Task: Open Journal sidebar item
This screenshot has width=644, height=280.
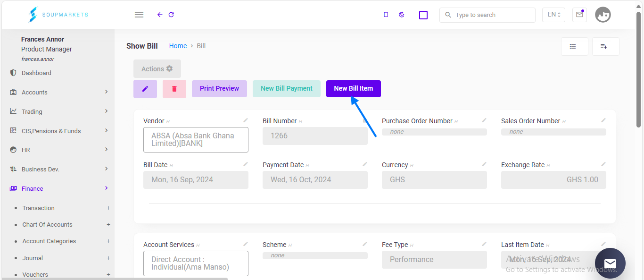Action: [33, 258]
